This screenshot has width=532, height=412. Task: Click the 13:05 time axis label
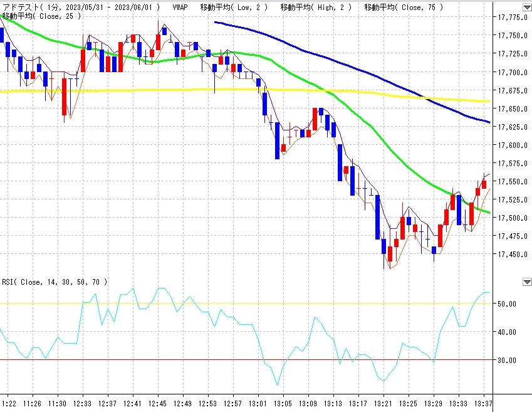click(283, 403)
